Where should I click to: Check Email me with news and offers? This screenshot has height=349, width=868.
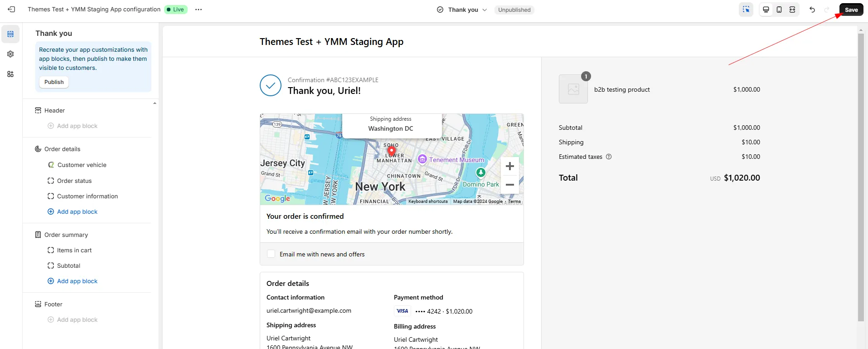(x=271, y=254)
